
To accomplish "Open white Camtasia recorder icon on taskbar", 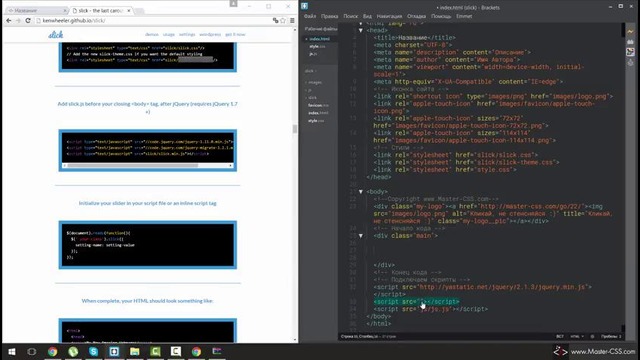I will (x=176, y=351).
